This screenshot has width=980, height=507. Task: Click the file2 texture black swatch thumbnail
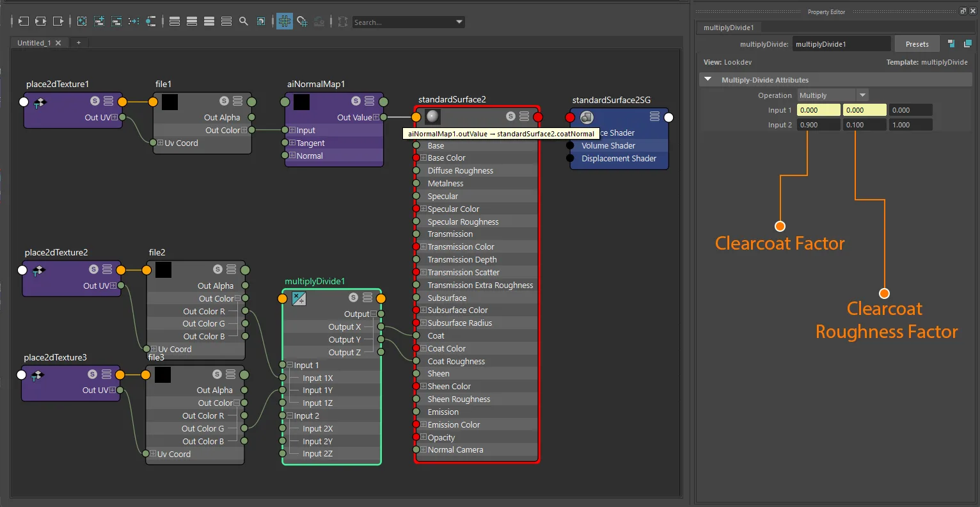click(163, 270)
